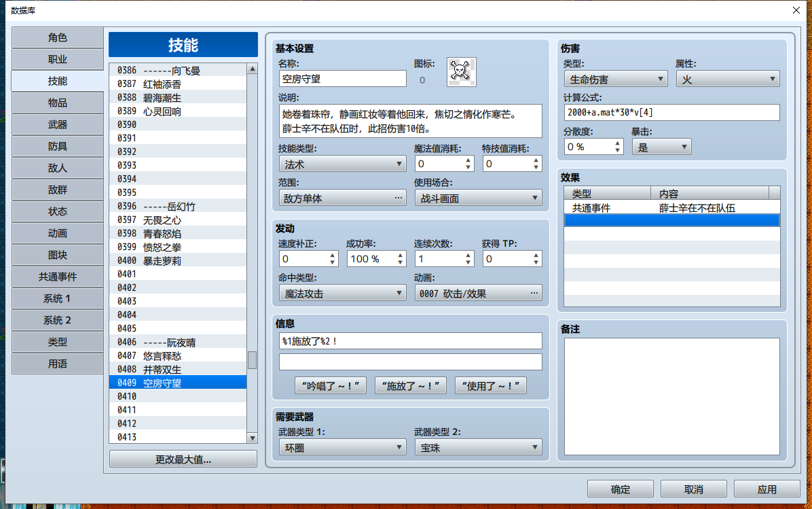Viewport: 812px width, 509px height.
Task: Click the 应用 button
Action: click(x=767, y=489)
